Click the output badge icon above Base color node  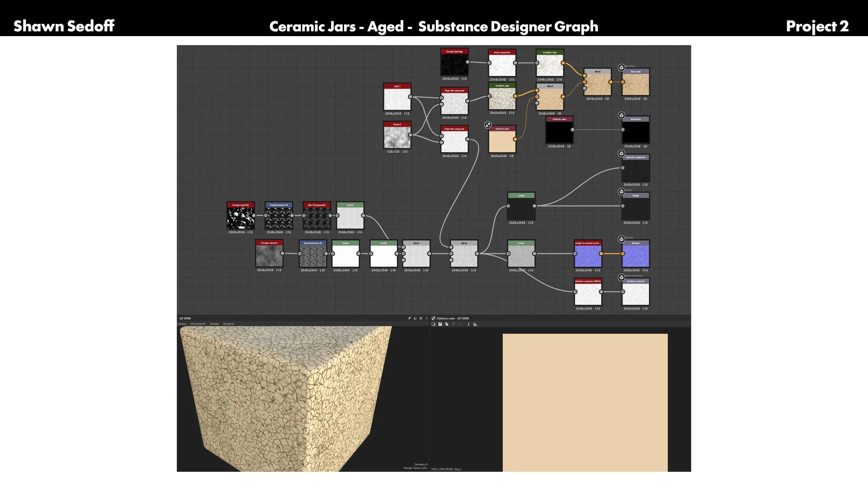[621, 67]
